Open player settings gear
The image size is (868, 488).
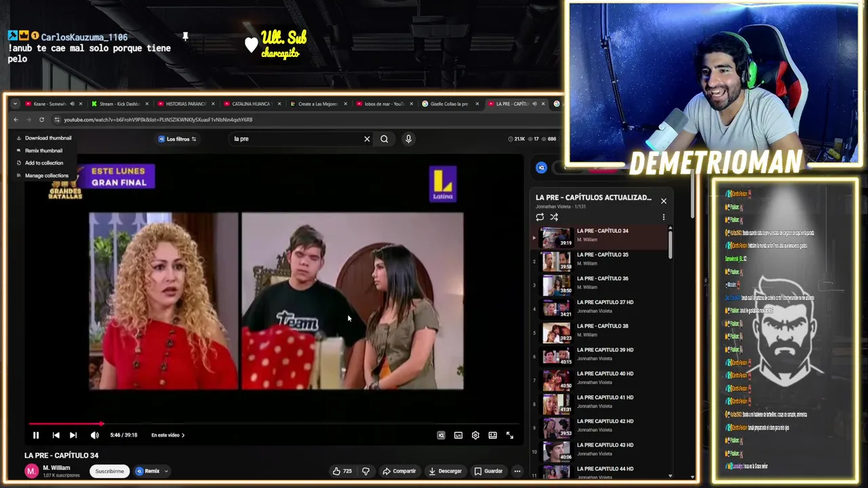(475, 435)
